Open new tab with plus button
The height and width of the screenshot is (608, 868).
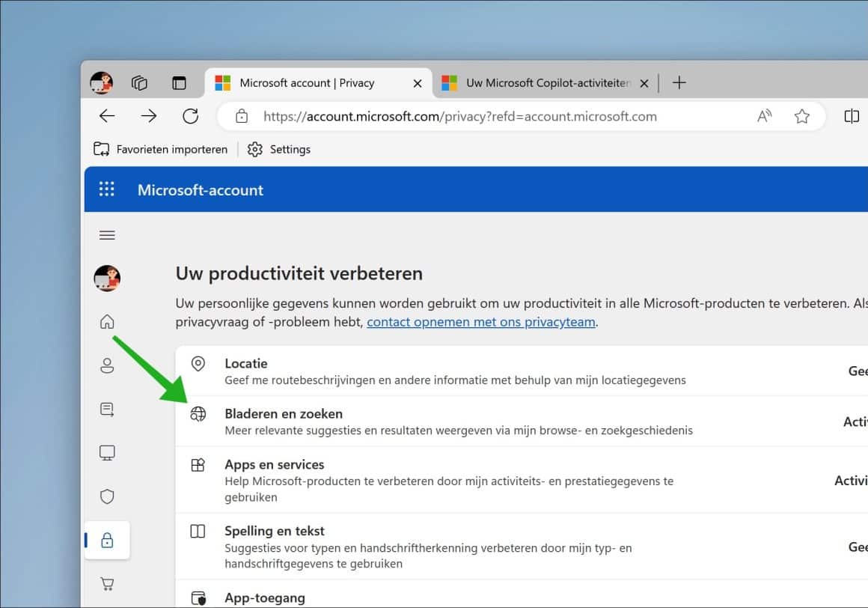679,82
